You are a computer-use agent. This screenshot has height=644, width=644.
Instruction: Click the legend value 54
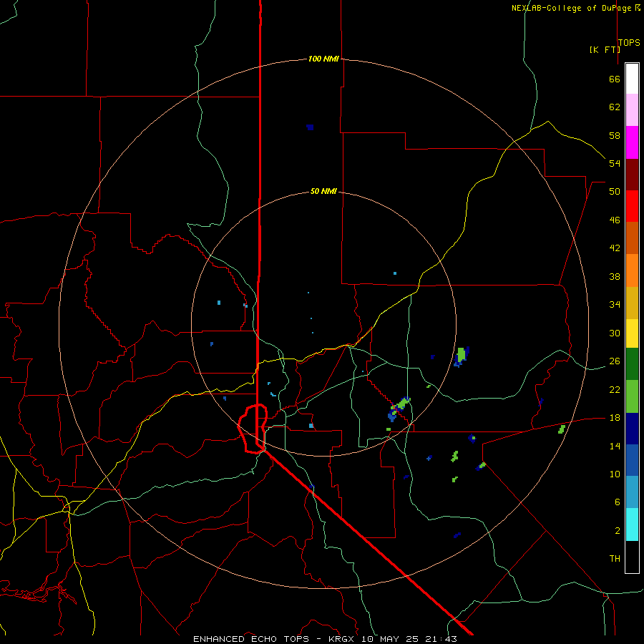615,163
